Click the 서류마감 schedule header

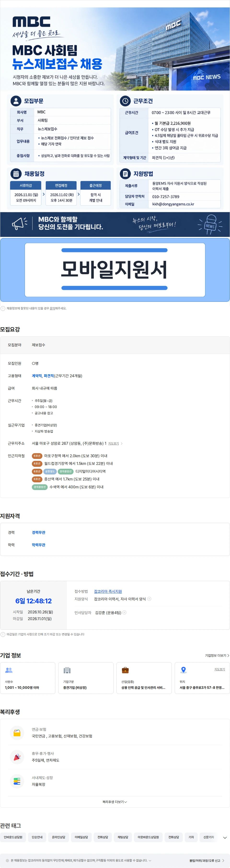26,185
